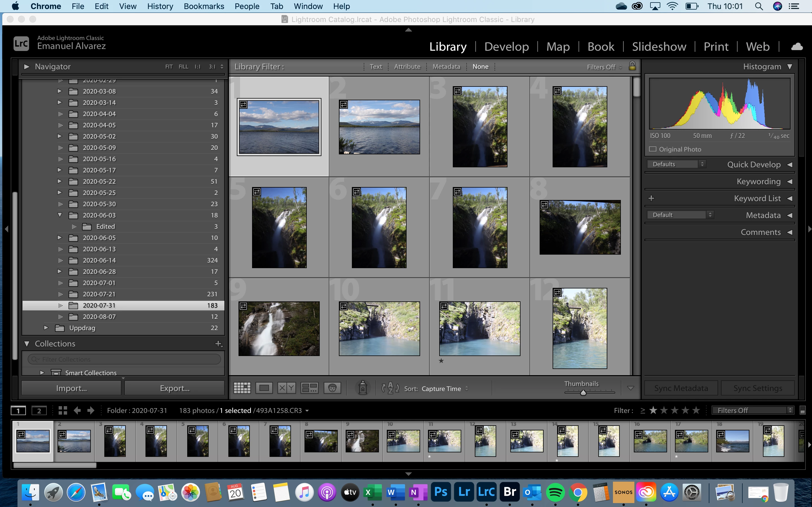Screen dimensions: 812x507
Task: Toggle filter switch at filmstrip right
Action: click(x=802, y=411)
